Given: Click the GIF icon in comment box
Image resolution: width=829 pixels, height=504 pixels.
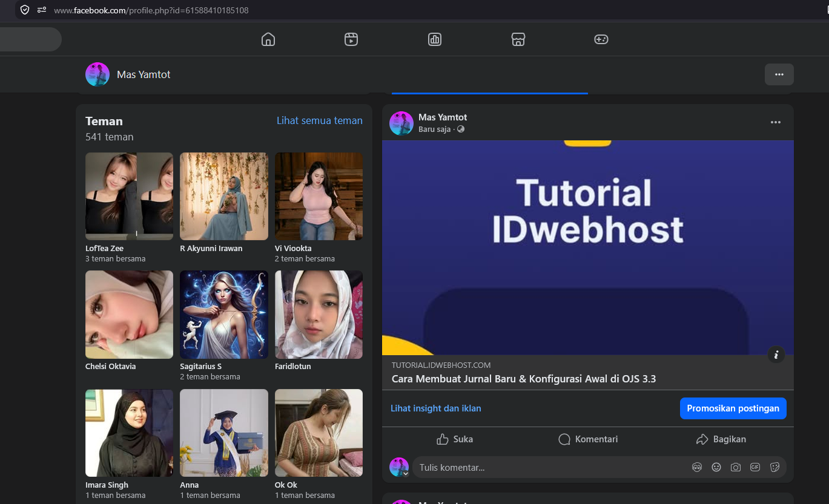Looking at the screenshot, I should coord(755,467).
